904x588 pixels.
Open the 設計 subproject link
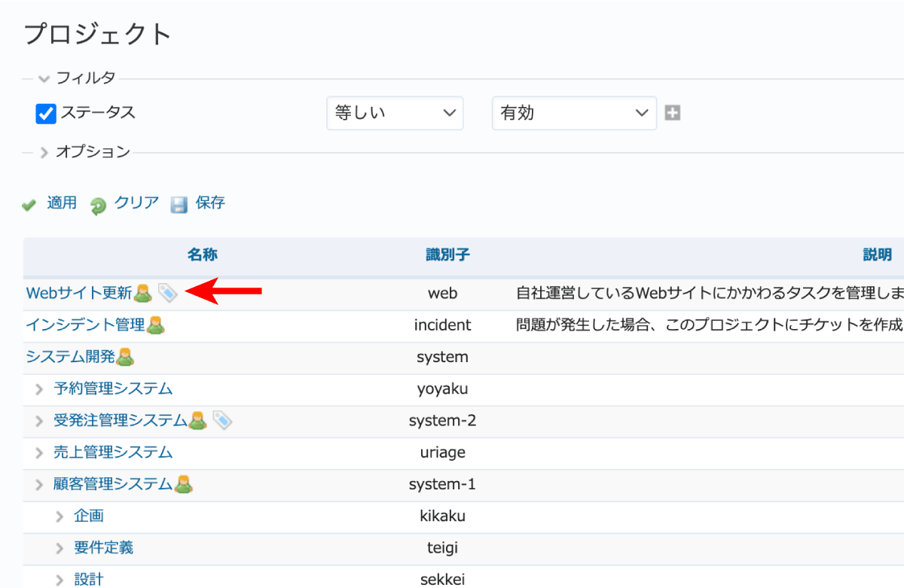click(89, 579)
